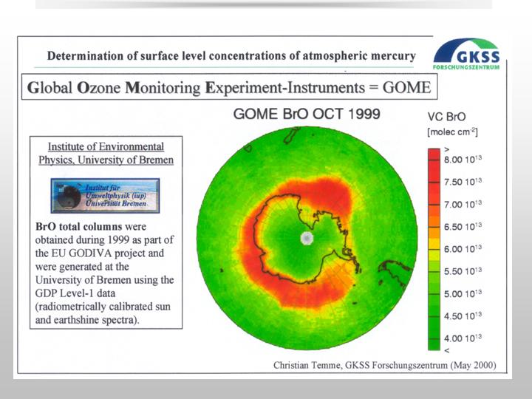The image size is (532, 399).
Task: Click the legend value '6.00 10^13'
Action: 463,249
